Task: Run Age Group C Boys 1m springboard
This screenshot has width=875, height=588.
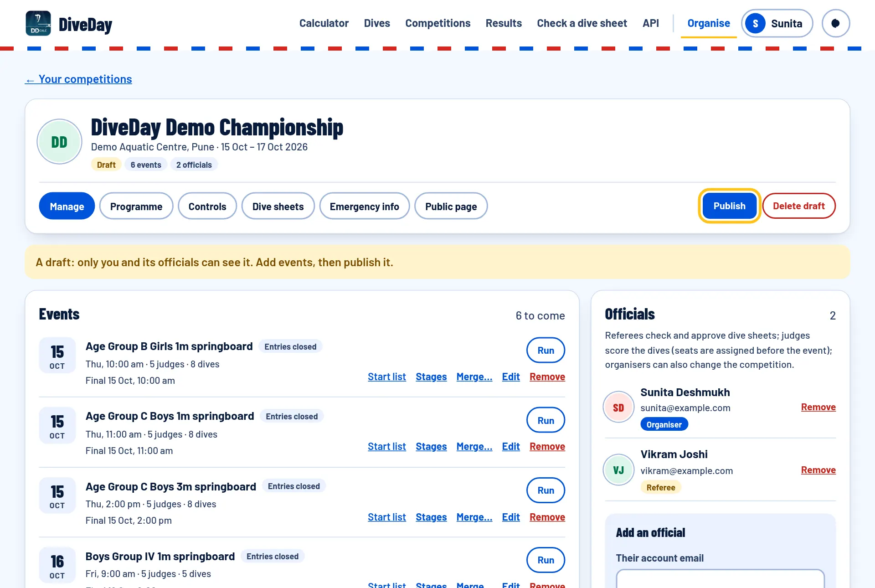Action: pyautogui.click(x=546, y=420)
